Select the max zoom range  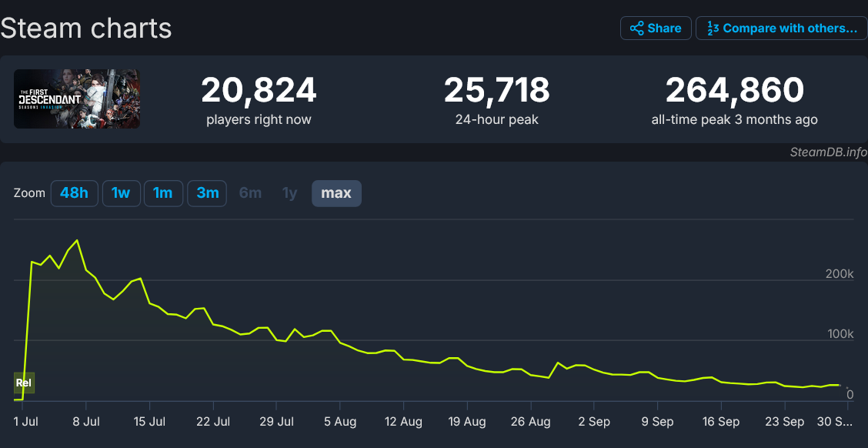click(336, 193)
